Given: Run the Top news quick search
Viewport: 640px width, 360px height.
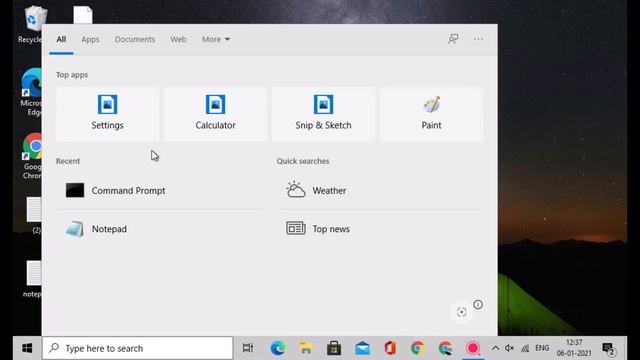Looking at the screenshot, I should pyautogui.click(x=380, y=229).
